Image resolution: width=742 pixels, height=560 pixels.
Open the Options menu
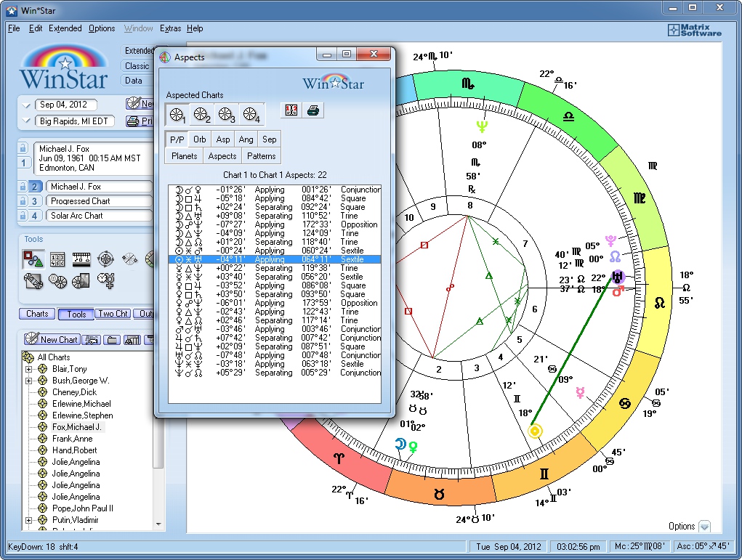point(102,28)
